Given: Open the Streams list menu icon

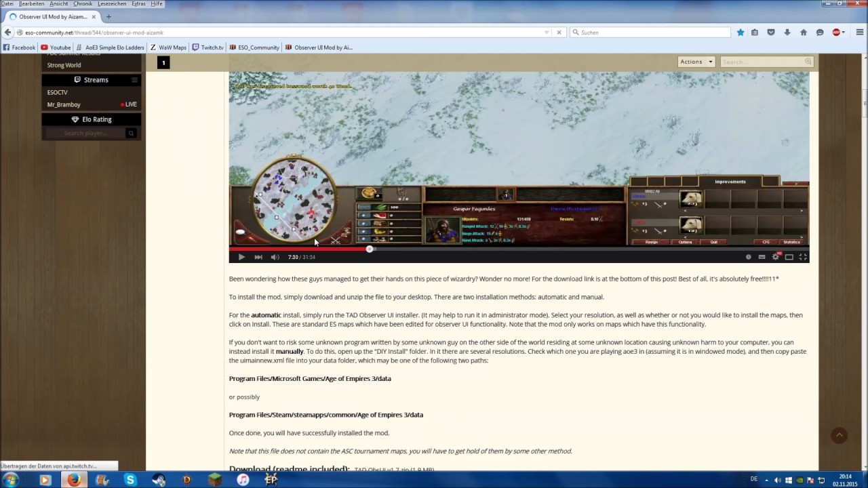Looking at the screenshot, I should point(134,80).
